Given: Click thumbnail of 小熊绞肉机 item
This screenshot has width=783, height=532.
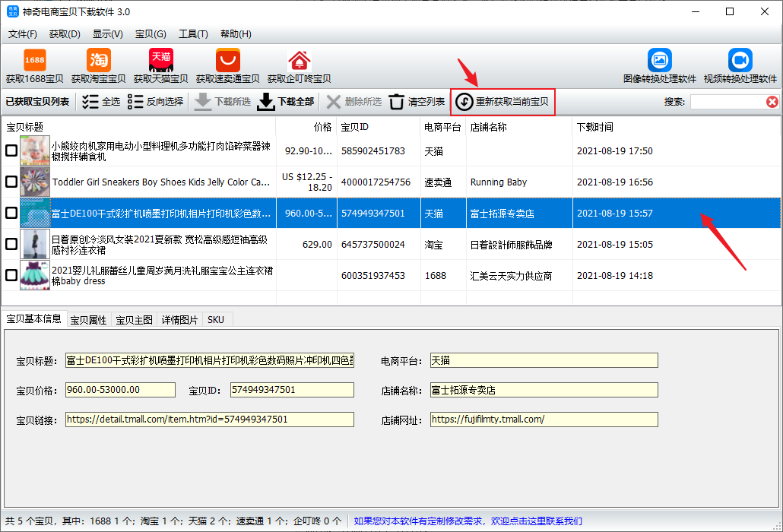Looking at the screenshot, I should tap(35, 150).
